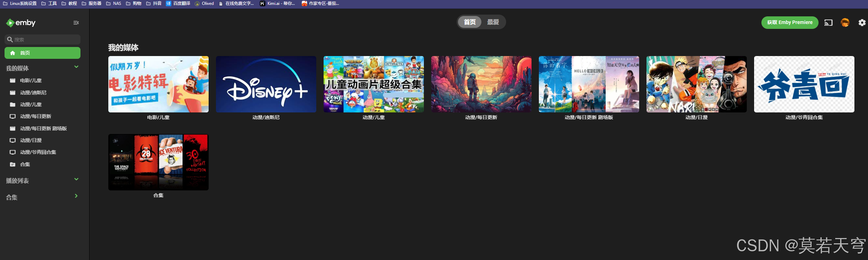This screenshot has width=868, height=260.
Task: Open 动漫/迪斯尼 sidebar entry text
Action: [33, 93]
